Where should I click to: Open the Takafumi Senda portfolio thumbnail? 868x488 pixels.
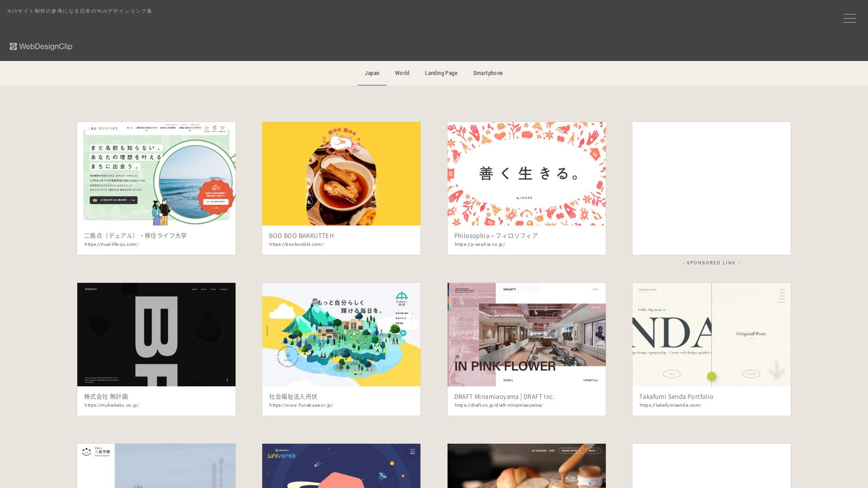click(x=712, y=335)
